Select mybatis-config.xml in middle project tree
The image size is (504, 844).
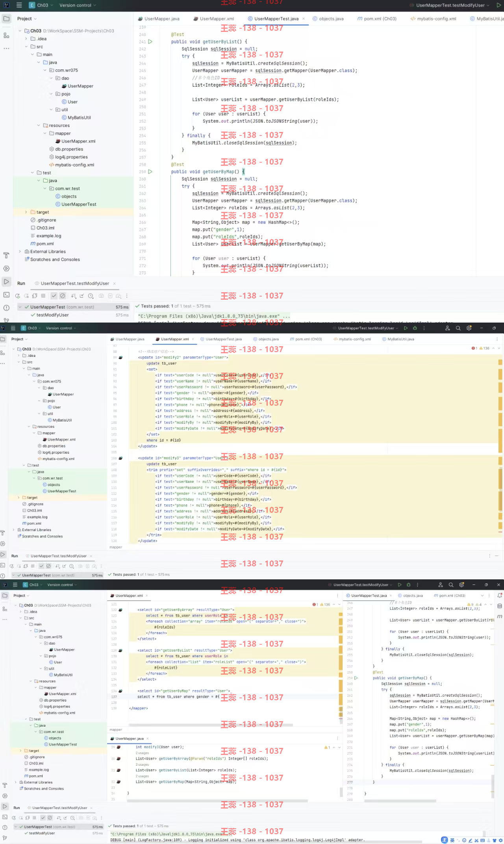pyautogui.click(x=56, y=459)
